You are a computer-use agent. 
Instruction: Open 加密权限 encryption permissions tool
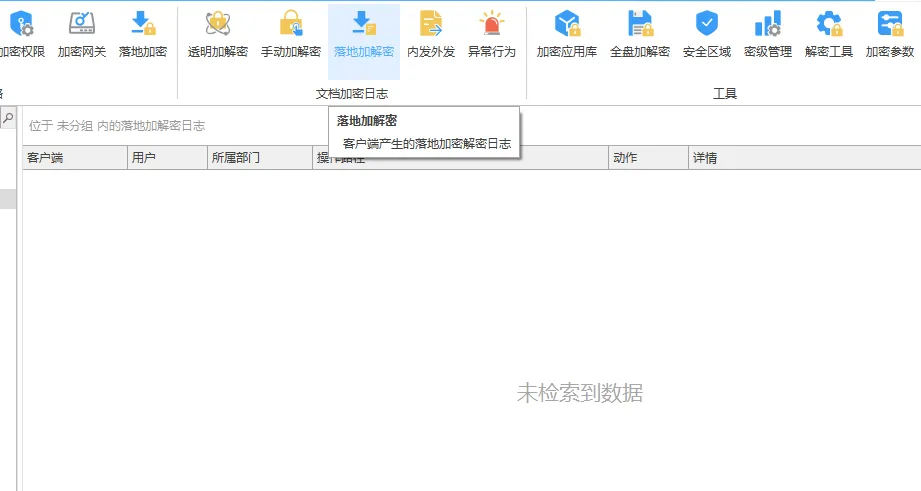[22, 35]
